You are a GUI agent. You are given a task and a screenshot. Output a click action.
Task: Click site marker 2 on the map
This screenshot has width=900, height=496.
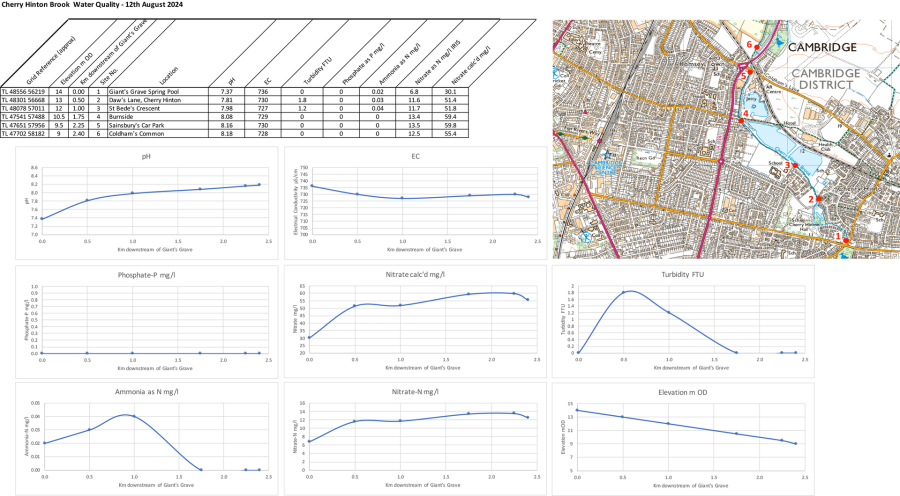[x=818, y=199]
